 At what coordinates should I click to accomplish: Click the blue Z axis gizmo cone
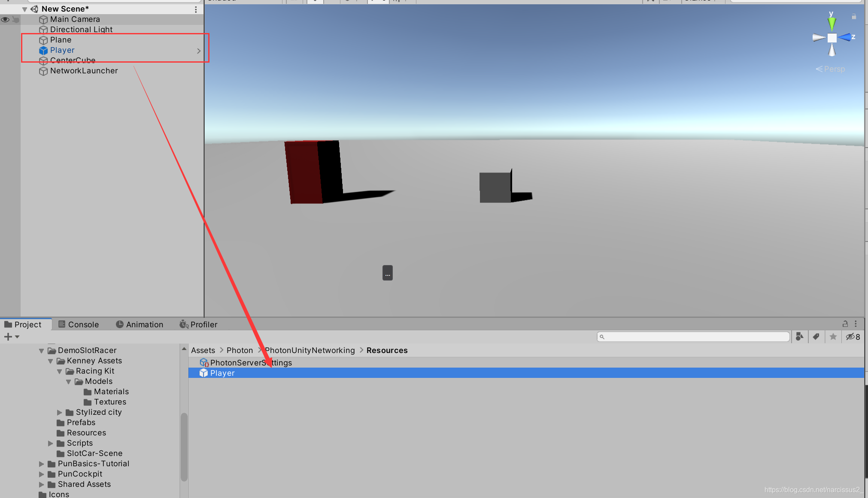click(x=846, y=37)
